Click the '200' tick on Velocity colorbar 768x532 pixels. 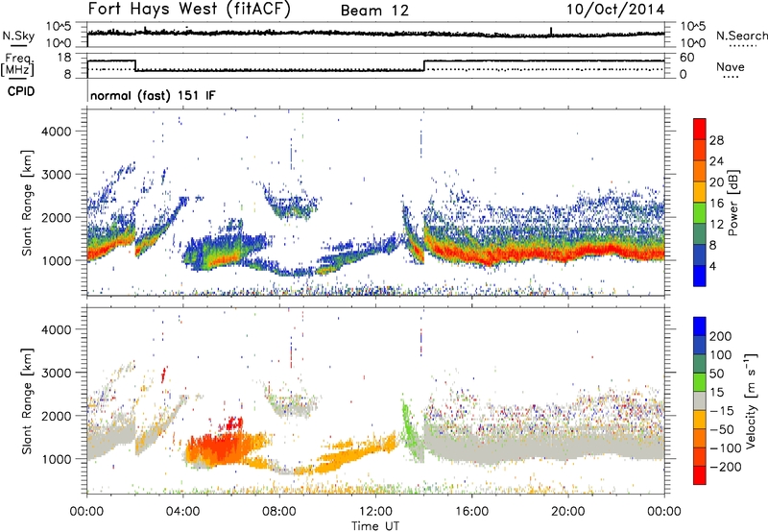click(x=721, y=336)
